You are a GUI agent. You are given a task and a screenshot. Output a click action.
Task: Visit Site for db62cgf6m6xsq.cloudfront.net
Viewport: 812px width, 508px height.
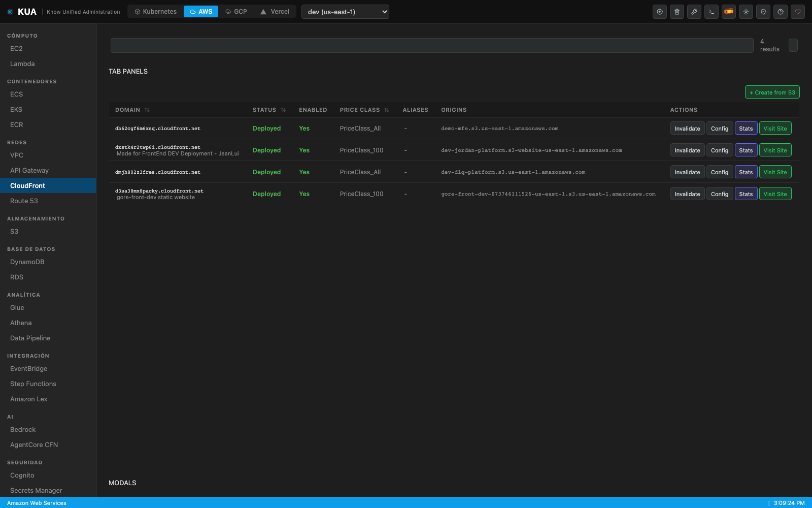(x=775, y=129)
